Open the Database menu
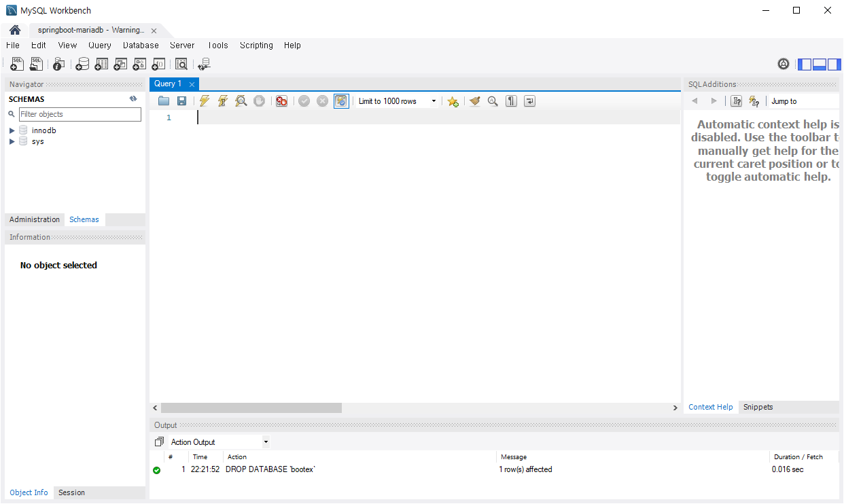 (x=141, y=46)
